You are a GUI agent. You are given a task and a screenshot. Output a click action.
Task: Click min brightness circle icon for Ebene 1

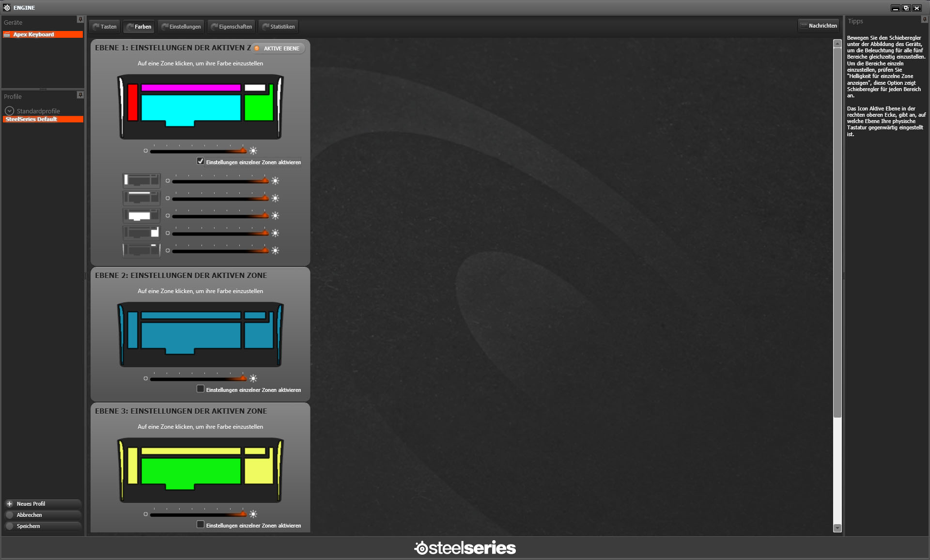point(145,151)
